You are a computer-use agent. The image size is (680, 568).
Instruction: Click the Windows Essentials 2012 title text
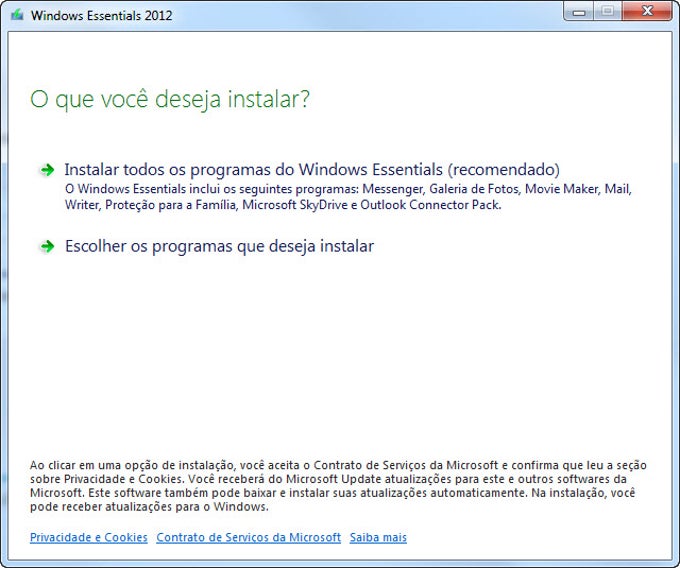(x=101, y=16)
